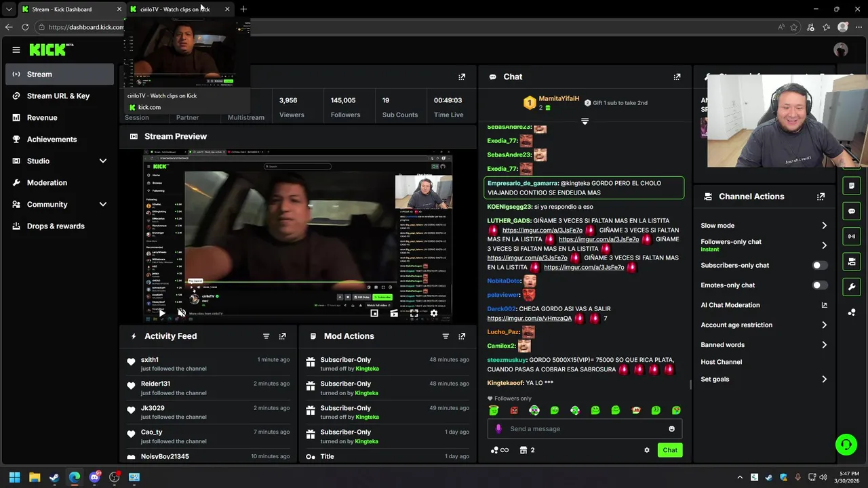Click the green Chat send button

[670, 450]
